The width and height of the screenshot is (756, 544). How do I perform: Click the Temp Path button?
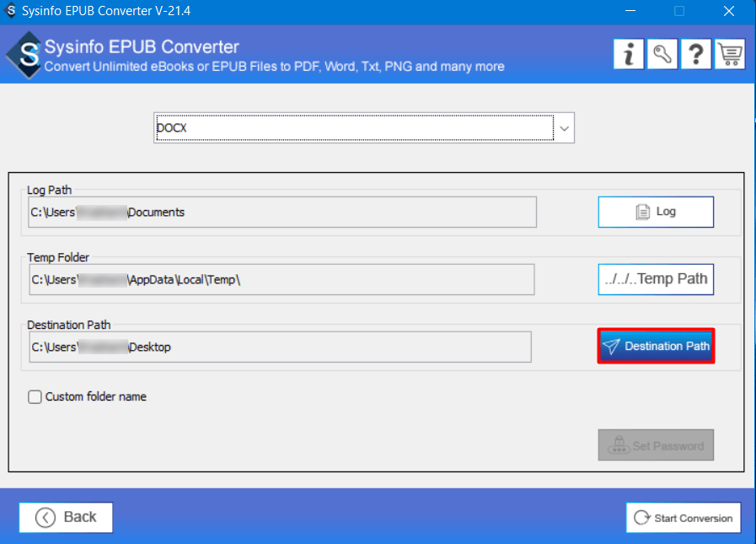coord(656,279)
